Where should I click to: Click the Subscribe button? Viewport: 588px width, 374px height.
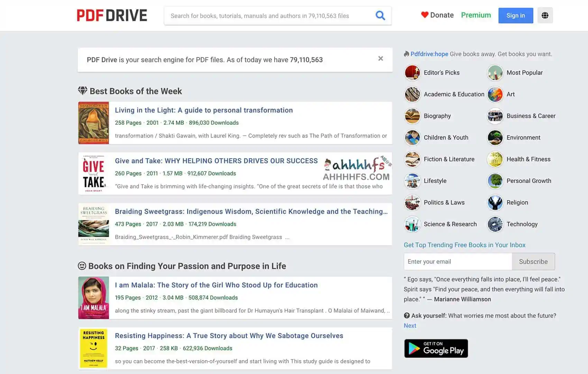tap(533, 262)
